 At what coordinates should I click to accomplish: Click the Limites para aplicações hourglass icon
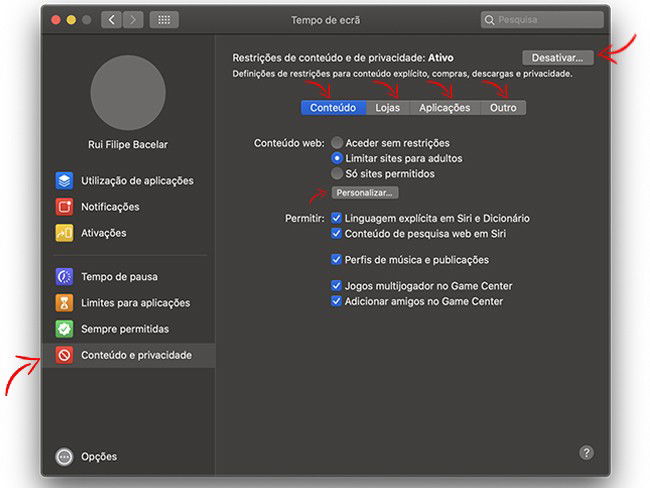(x=64, y=303)
